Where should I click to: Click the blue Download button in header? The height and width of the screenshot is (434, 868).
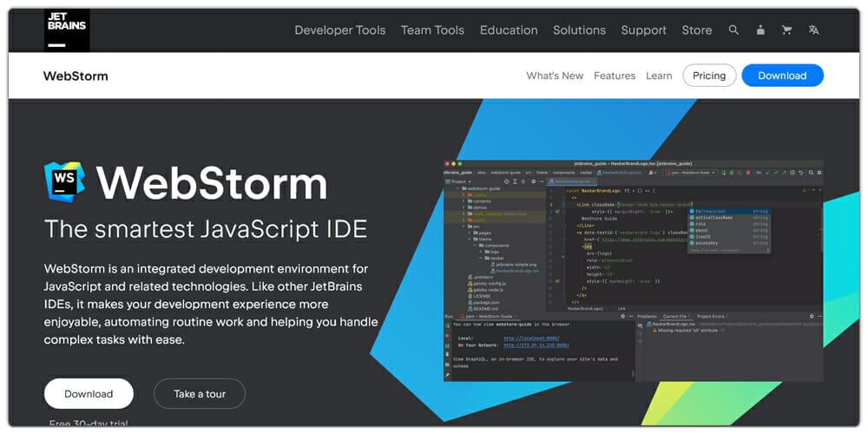coord(782,76)
